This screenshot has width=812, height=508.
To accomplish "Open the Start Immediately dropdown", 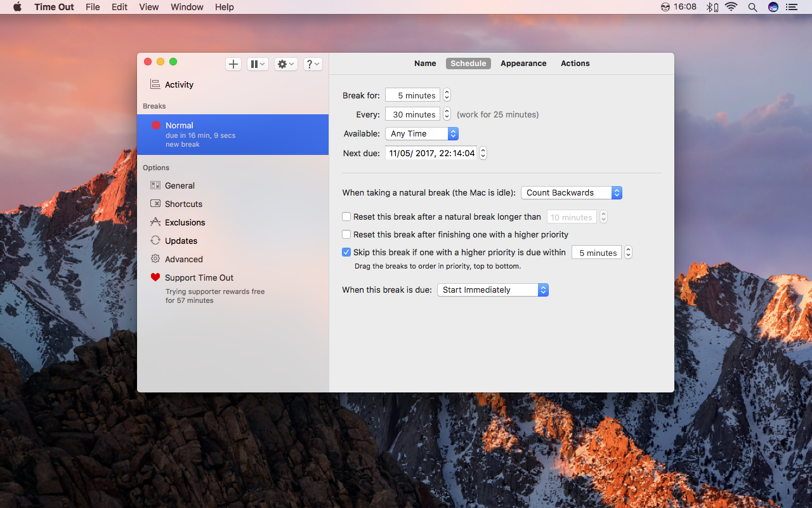I will pyautogui.click(x=493, y=290).
